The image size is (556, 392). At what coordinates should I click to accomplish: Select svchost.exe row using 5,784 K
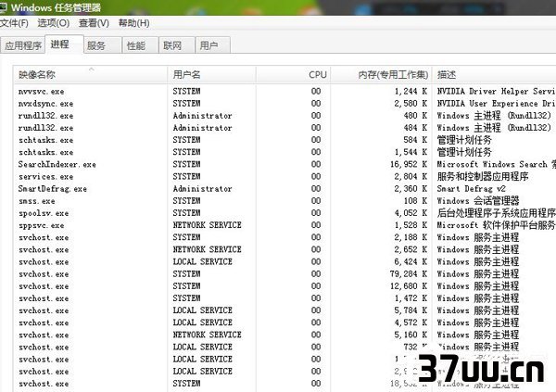point(285,310)
